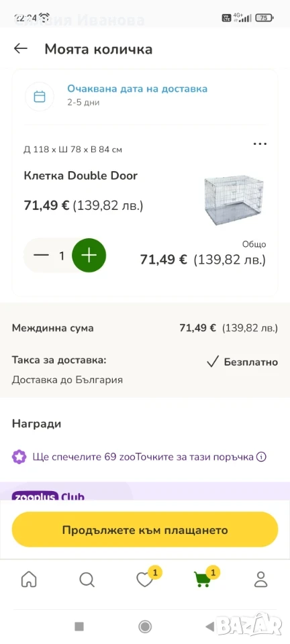Decrease quantity with the minus button
The height and width of the screenshot is (644, 290).
tap(41, 256)
